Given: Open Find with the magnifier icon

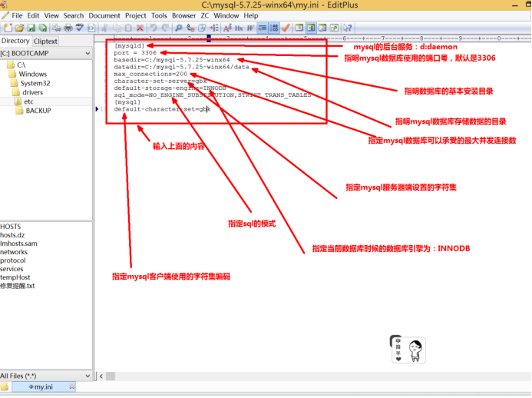Looking at the screenshot, I should click(x=178, y=28).
